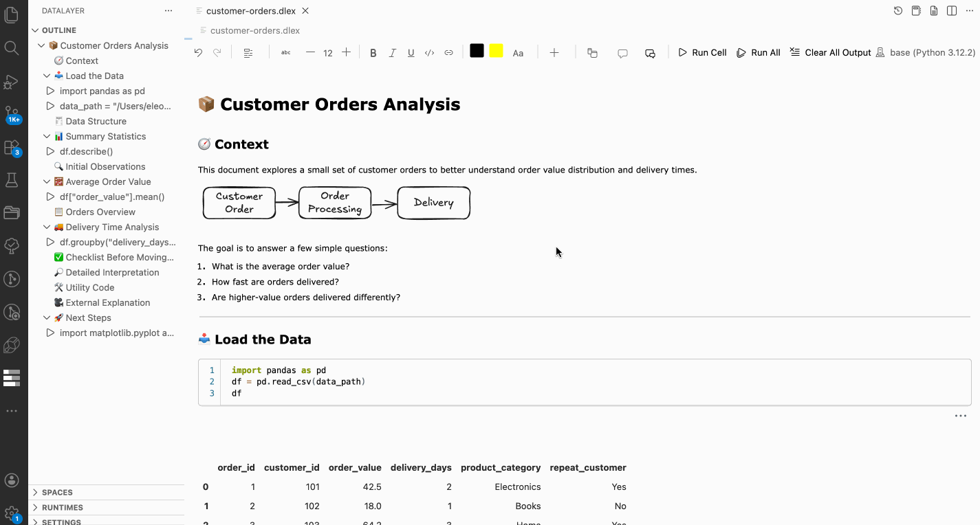This screenshot has height=525, width=980.
Task: Split the editor with the layout icon
Action: pyautogui.click(x=952, y=11)
